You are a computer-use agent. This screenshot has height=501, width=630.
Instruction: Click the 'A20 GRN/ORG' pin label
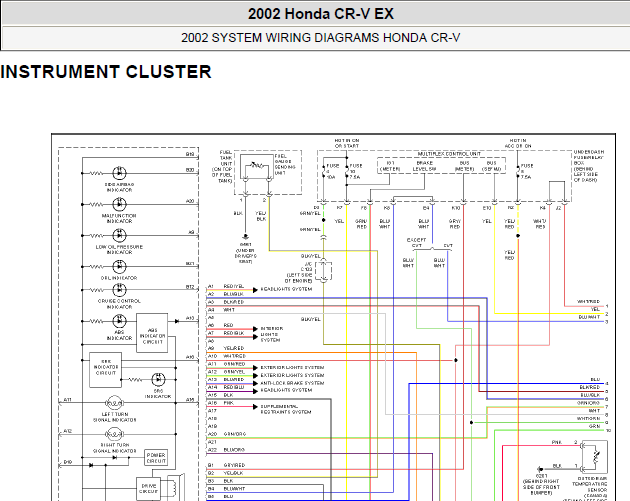click(227, 434)
